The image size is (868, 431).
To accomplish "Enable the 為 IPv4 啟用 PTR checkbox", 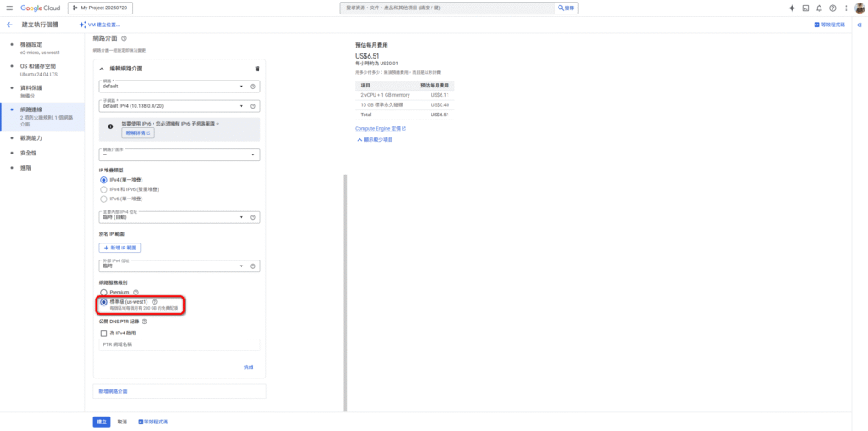I will (x=104, y=333).
